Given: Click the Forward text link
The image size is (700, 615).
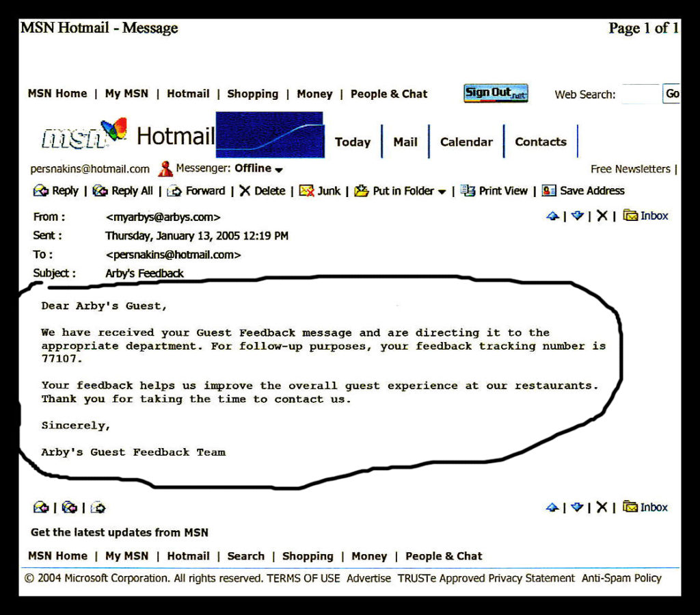Looking at the screenshot, I should pos(205,191).
